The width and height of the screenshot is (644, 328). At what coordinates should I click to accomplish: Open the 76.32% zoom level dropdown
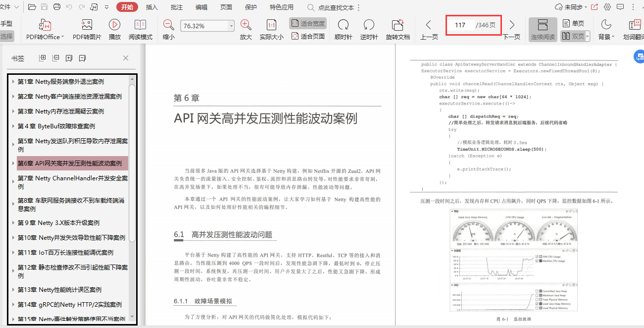[x=231, y=26]
